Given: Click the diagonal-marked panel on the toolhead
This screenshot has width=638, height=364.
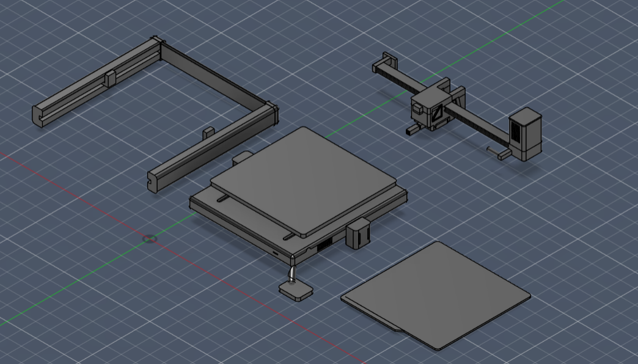Looking at the screenshot, I should pos(438,112).
